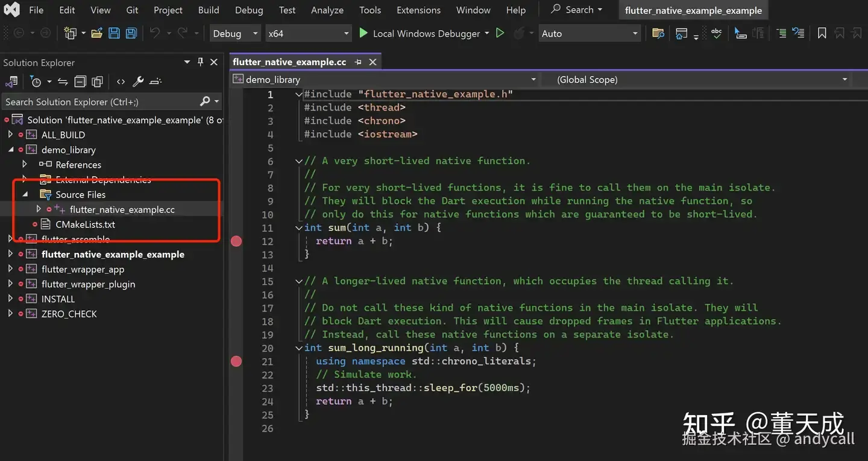Remove the breakpoint on line 21
This screenshot has width=868, height=461.
point(236,361)
